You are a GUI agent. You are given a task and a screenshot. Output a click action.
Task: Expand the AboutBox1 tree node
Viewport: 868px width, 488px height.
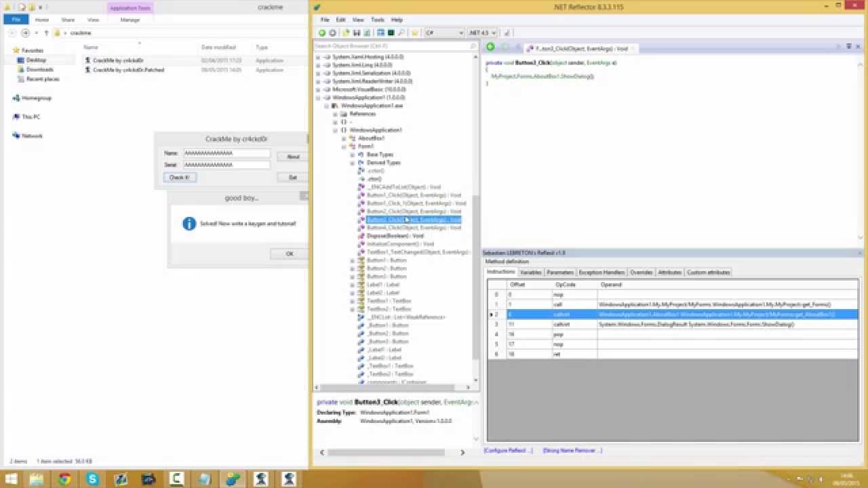coord(344,138)
